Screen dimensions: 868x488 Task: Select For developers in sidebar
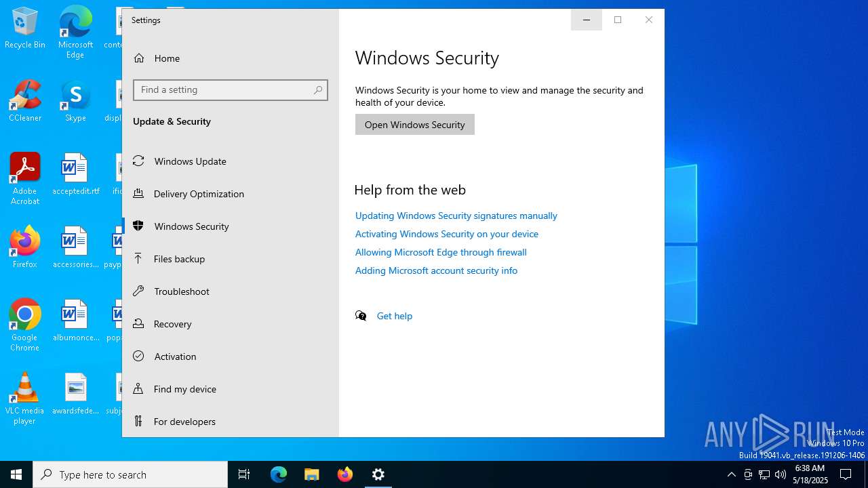pos(230,422)
